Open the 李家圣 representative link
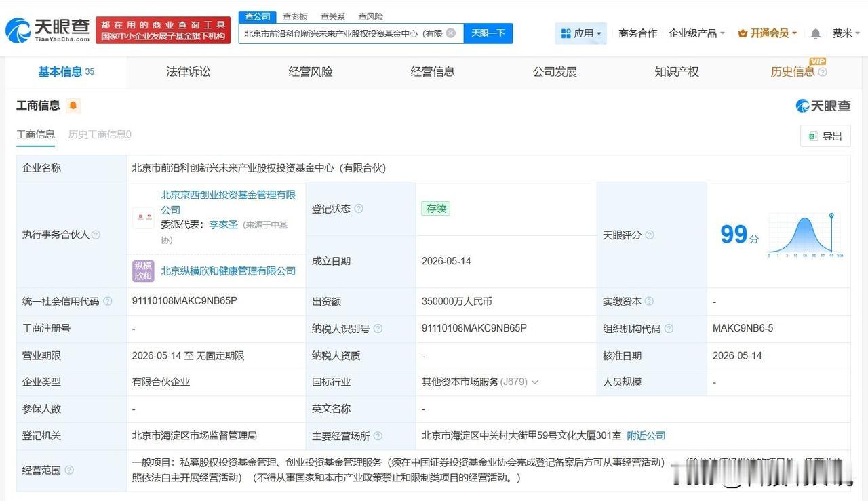This screenshot has height=501, width=868. pyautogui.click(x=223, y=224)
